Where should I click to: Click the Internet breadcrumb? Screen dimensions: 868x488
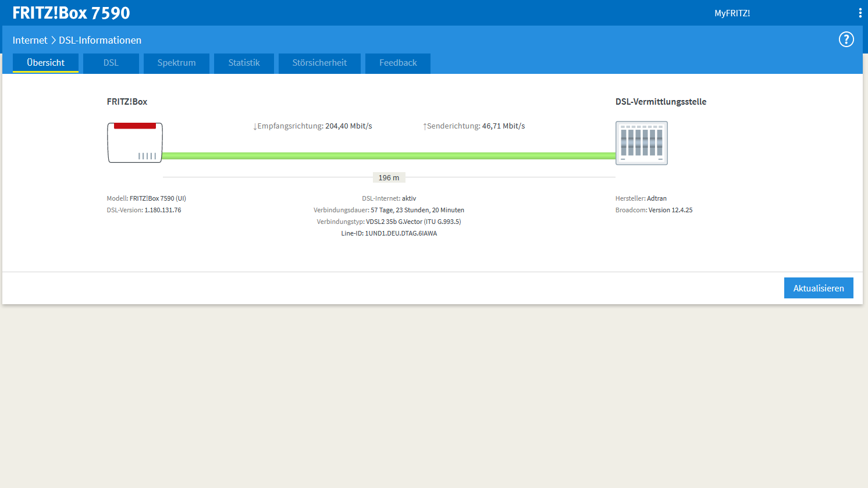[x=30, y=40]
